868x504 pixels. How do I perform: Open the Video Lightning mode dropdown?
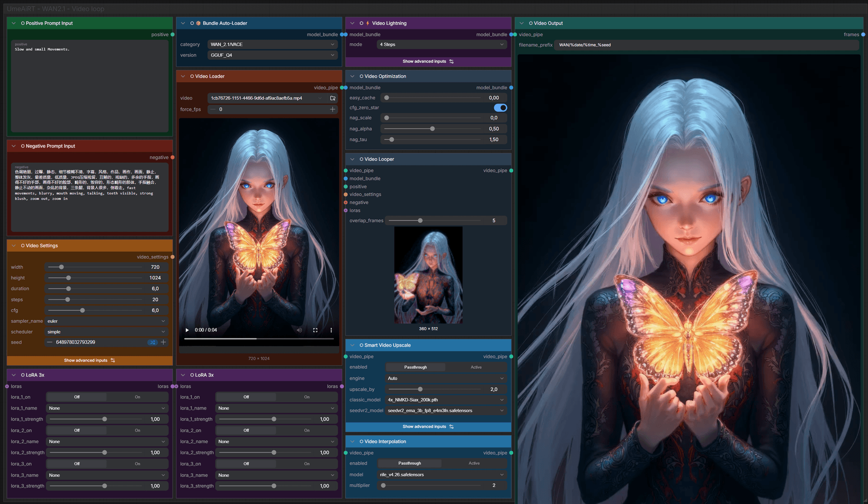tap(442, 45)
